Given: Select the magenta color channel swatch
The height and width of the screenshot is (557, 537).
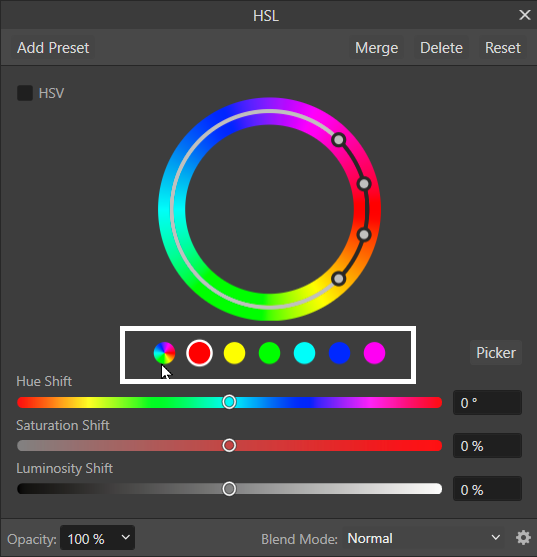Looking at the screenshot, I should point(374,353).
